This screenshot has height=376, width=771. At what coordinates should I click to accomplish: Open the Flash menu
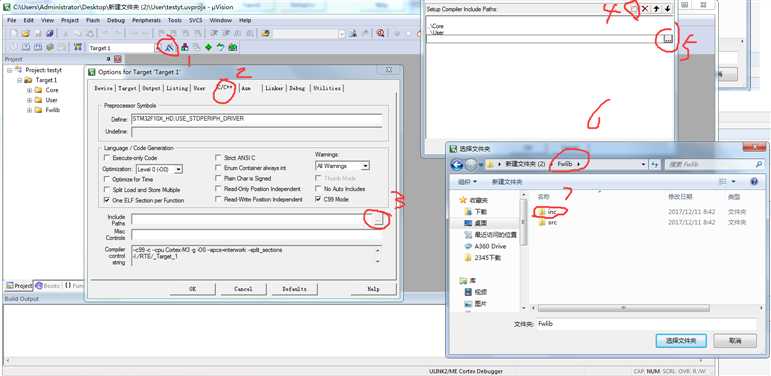tap(93, 21)
